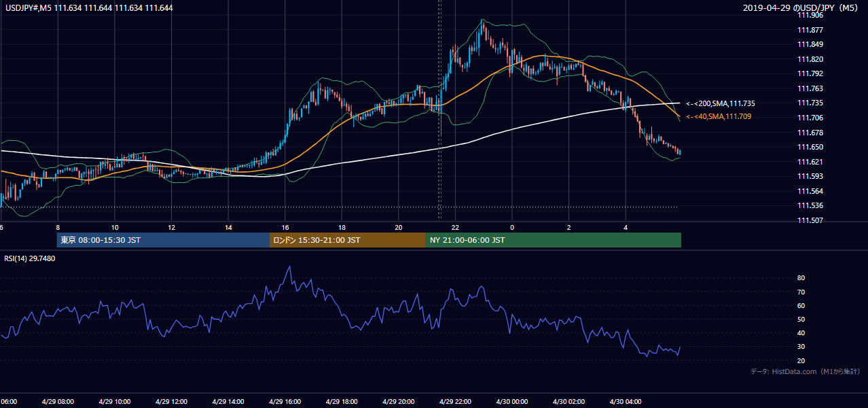Click the 4/29 16:00 time label

(285, 402)
